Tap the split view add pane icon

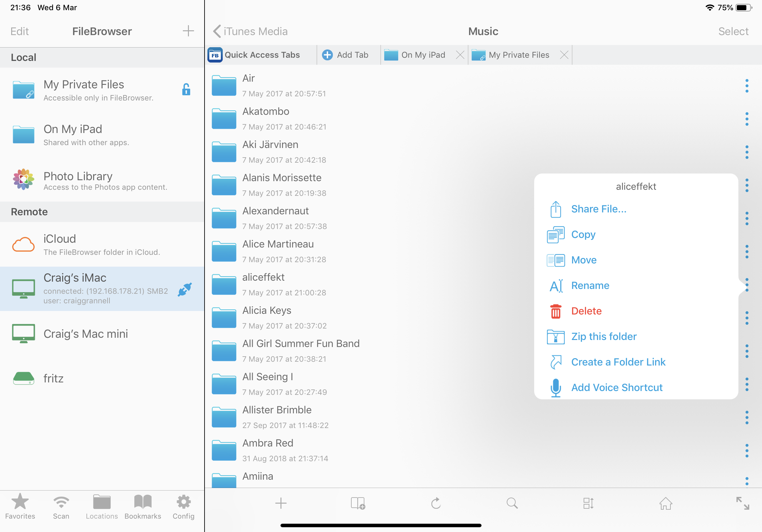click(358, 503)
